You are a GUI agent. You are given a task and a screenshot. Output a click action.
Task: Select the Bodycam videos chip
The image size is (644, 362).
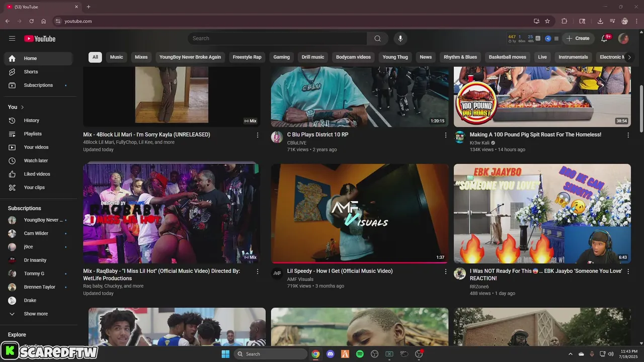353,57
